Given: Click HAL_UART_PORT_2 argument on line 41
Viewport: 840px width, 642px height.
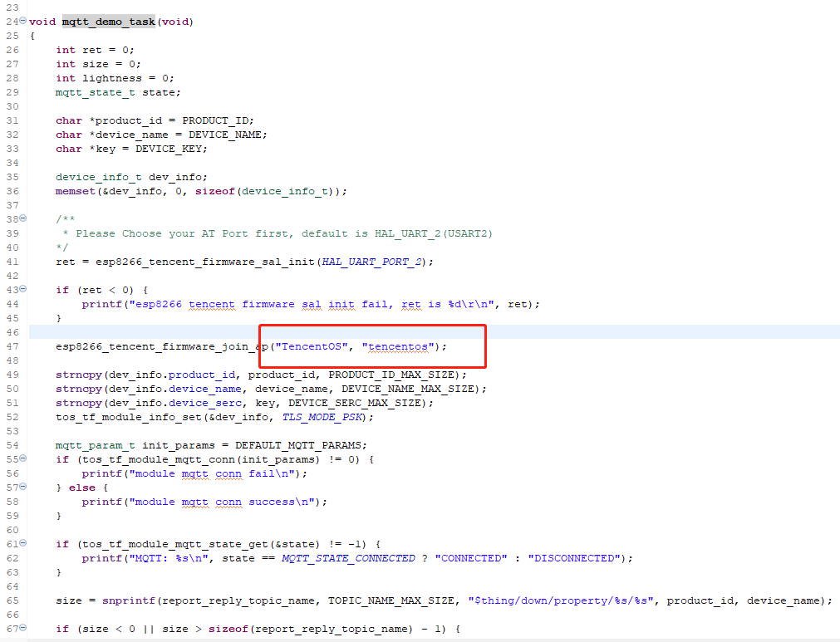Looking at the screenshot, I should click(x=371, y=262).
